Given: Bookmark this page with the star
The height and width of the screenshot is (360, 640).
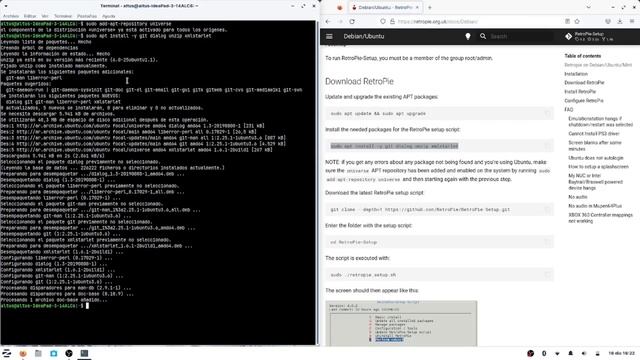Looking at the screenshot, I should click(577, 21).
